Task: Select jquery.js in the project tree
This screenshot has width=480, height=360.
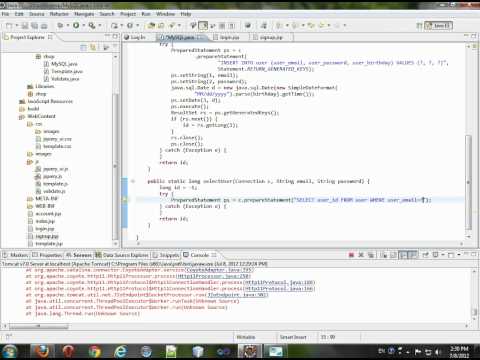Action: pyautogui.click(x=49, y=176)
